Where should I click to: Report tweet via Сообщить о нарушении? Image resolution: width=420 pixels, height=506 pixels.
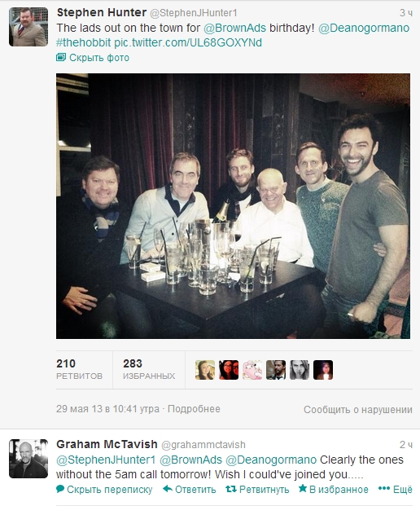coord(358,410)
